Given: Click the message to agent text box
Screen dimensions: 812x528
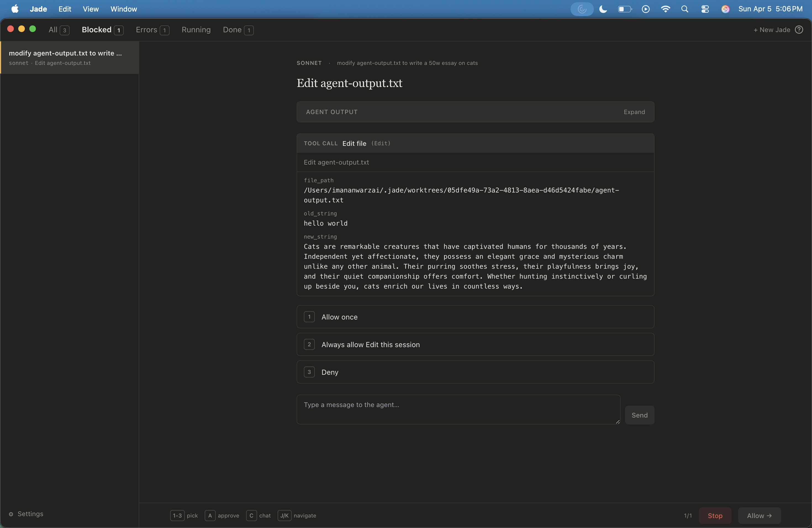Looking at the screenshot, I should (x=458, y=409).
